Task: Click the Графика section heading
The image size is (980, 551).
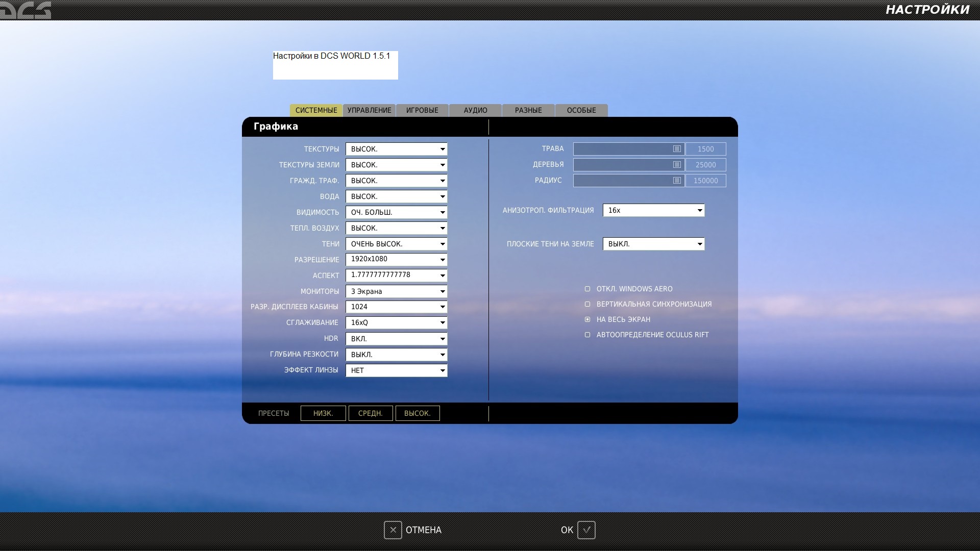Action: [x=276, y=127]
